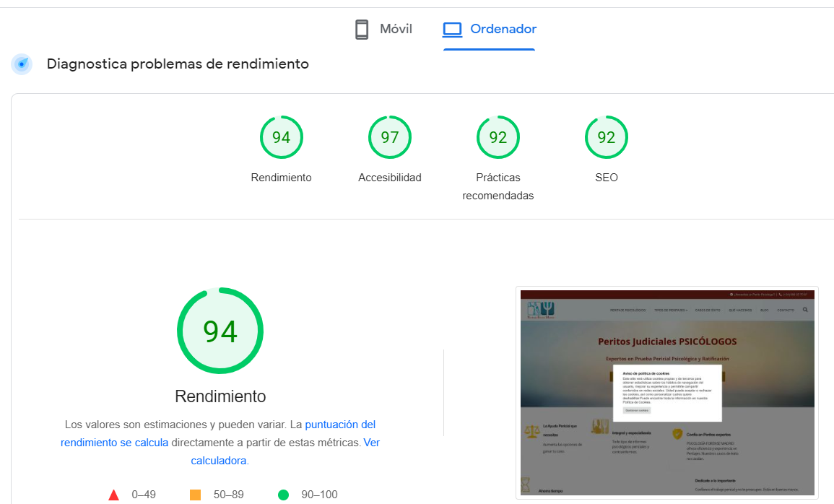Click the '50–89' range text
This screenshot has height=504, width=834.
pos(229,495)
